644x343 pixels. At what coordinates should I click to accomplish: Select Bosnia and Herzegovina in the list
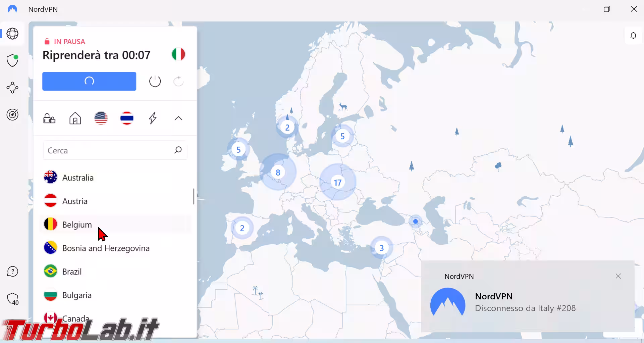coord(106,248)
